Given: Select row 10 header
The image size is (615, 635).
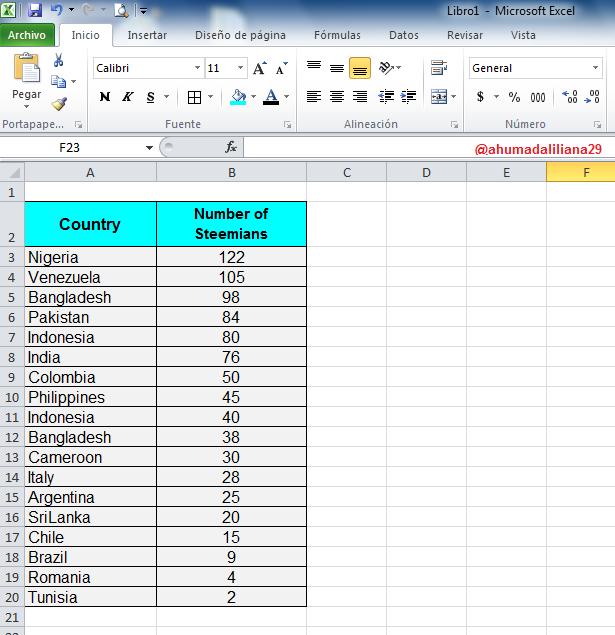Looking at the screenshot, I should (x=12, y=397).
